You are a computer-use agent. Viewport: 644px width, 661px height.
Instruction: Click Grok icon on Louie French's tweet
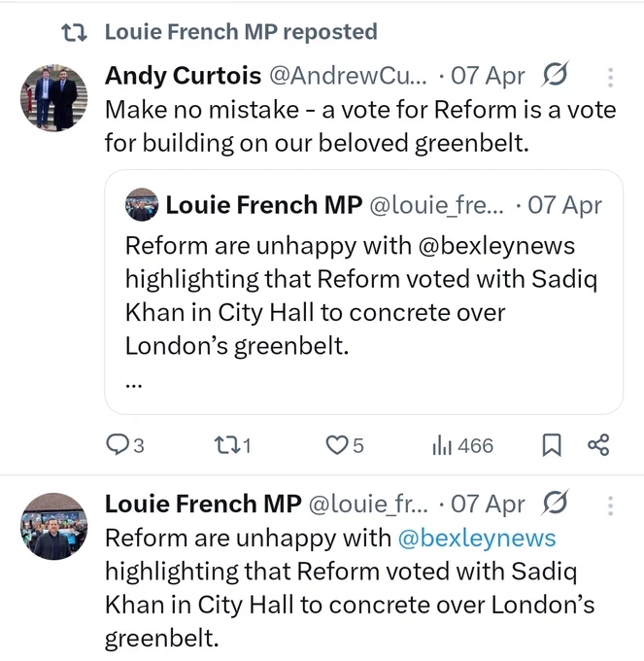click(x=556, y=503)
